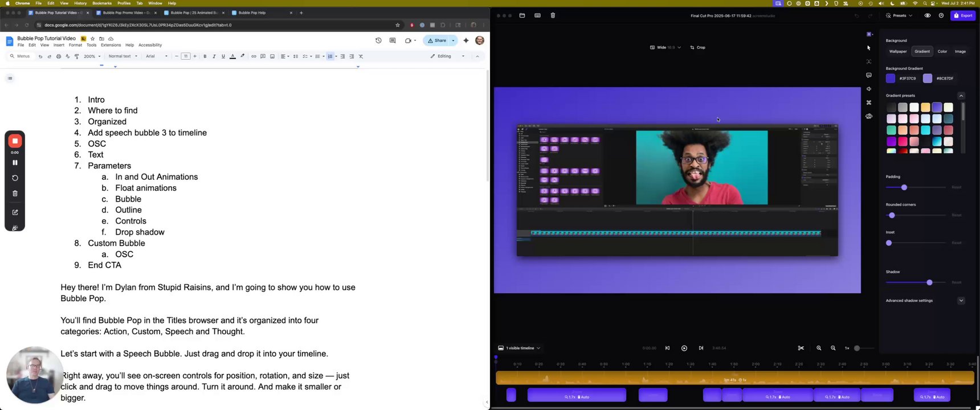Click the trash icon in the Screen Studio title bar

point(553,15)
